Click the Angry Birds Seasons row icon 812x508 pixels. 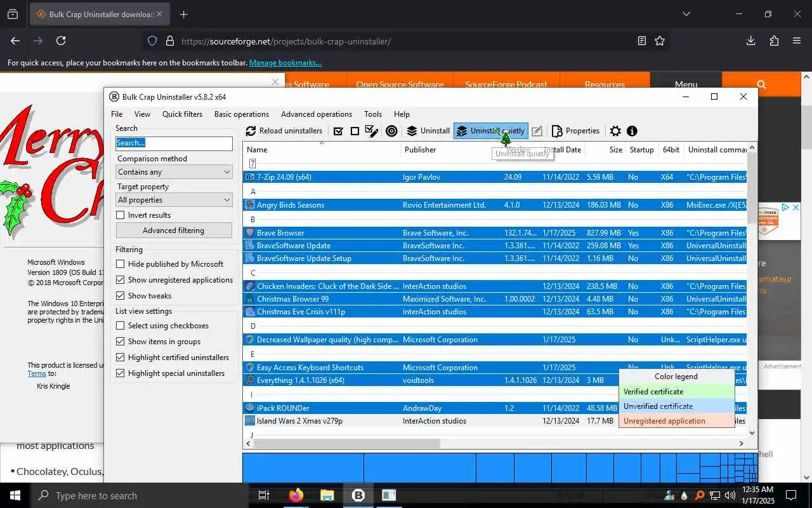250,205
